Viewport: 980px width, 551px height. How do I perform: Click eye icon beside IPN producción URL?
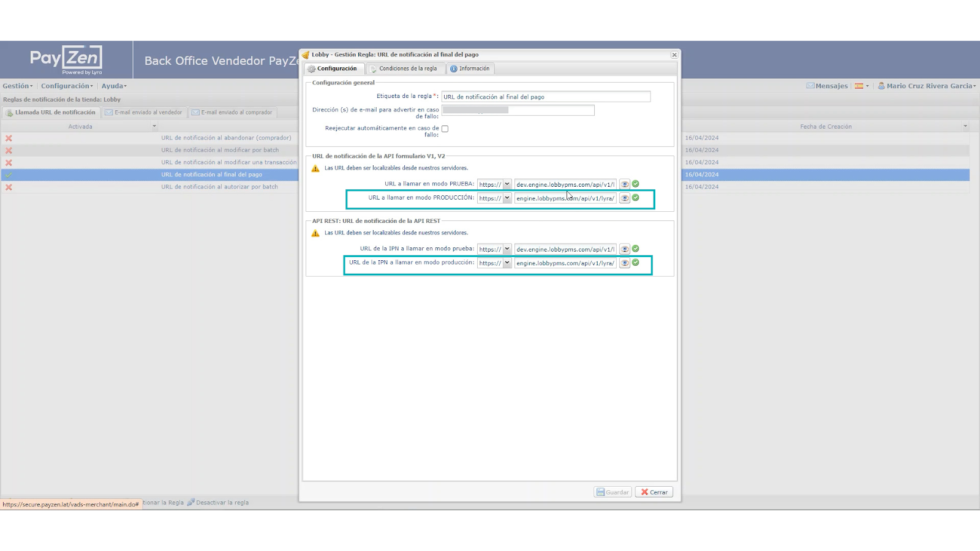pos(624,263)
